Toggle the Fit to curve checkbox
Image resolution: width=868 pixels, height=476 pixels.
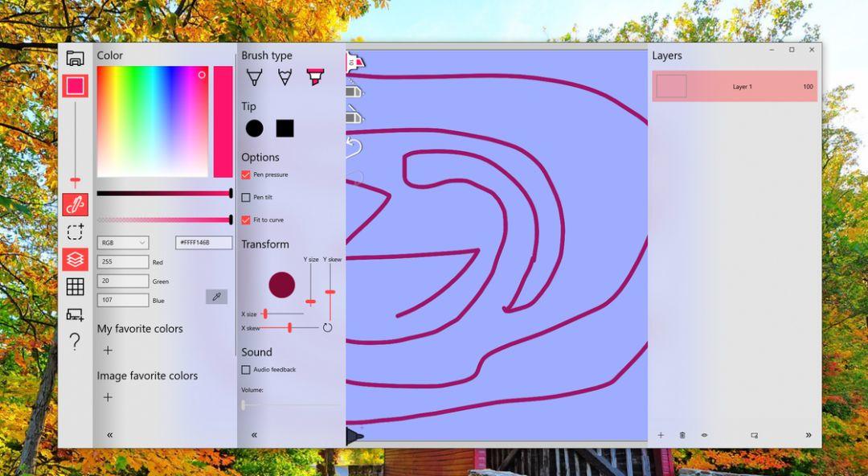tap(246, 220)
